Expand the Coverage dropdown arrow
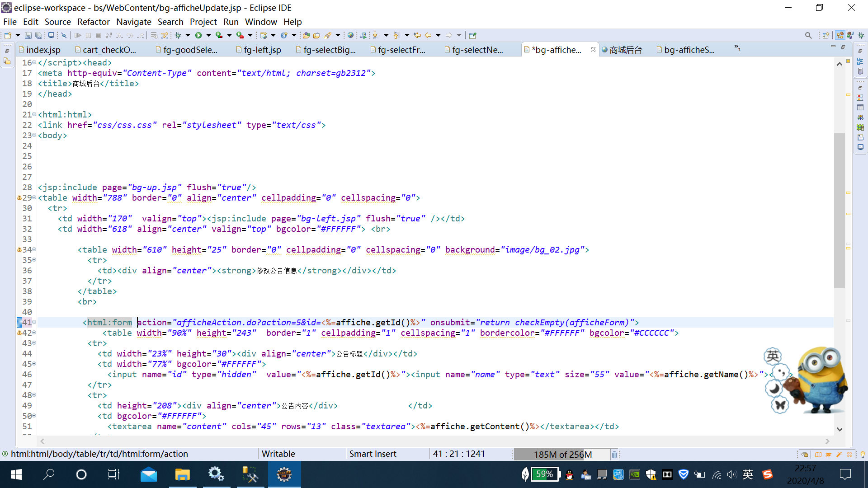The height and width of the screenshot is (488, 868). pos(229,35)
